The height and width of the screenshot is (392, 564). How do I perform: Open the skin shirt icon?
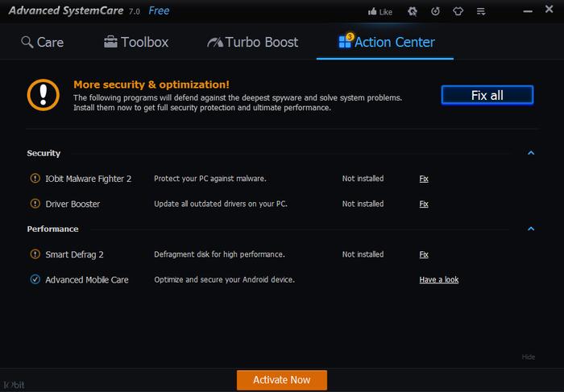[458, 11]
